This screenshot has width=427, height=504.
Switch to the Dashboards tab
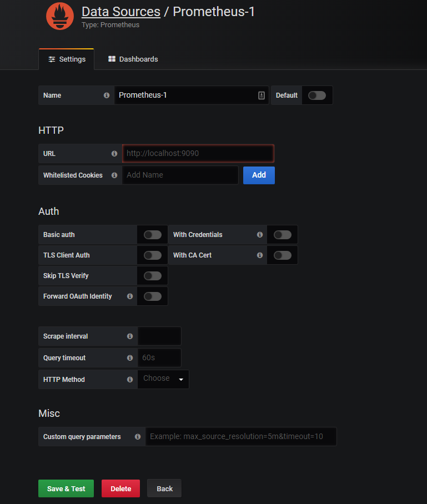tap(133, 59)
